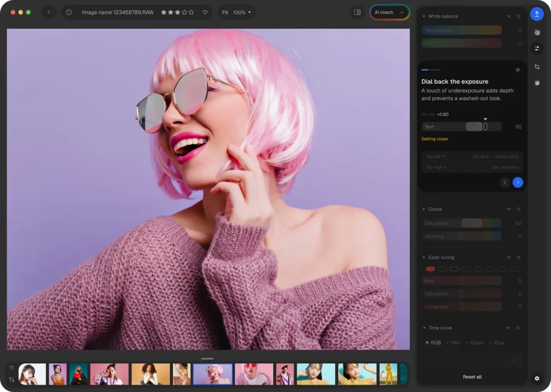
Task: Toggle White balance visibility eye
Action: pos(508,16)
